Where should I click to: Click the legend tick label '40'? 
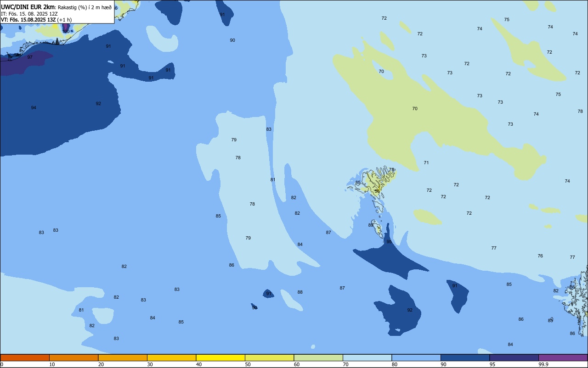pos(199,364)
